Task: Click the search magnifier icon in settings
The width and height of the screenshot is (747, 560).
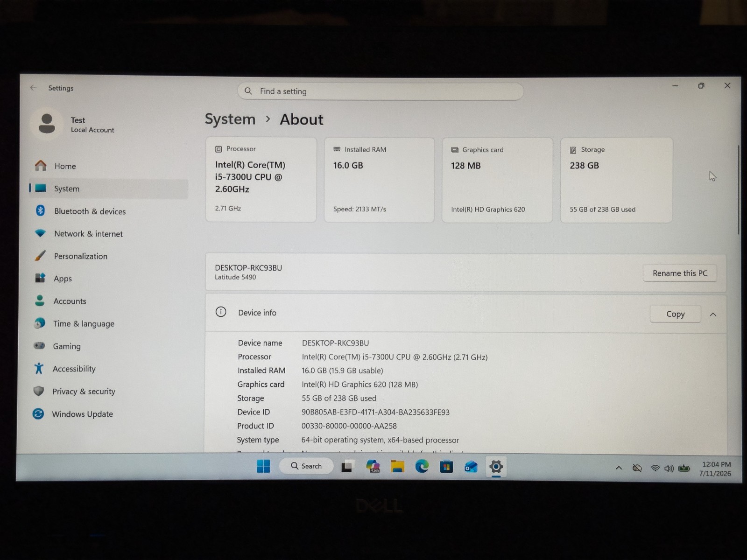Action: (248, 91)
